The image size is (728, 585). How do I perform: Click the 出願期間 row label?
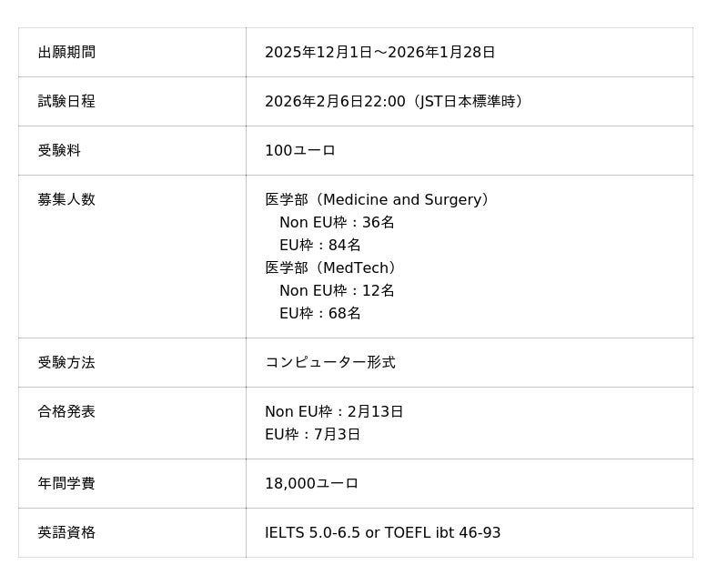click(66, 53)
